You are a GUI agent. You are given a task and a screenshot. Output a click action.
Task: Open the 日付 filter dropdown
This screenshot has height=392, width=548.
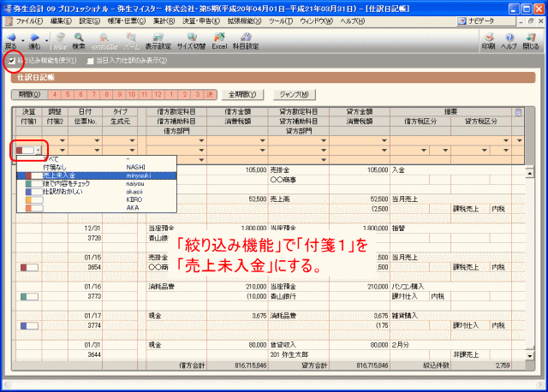click(x=97, y=140)
